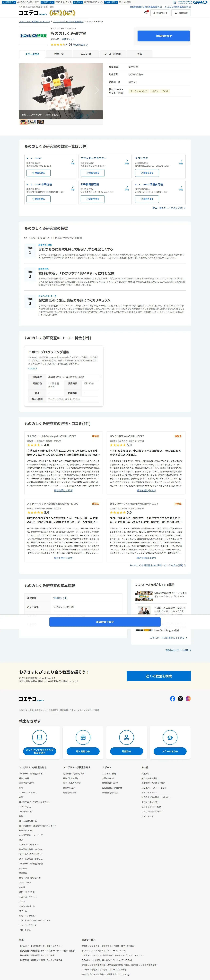Open the Facebook icon in footer
This screenshot has height=980, width=210.
point(173,699)
